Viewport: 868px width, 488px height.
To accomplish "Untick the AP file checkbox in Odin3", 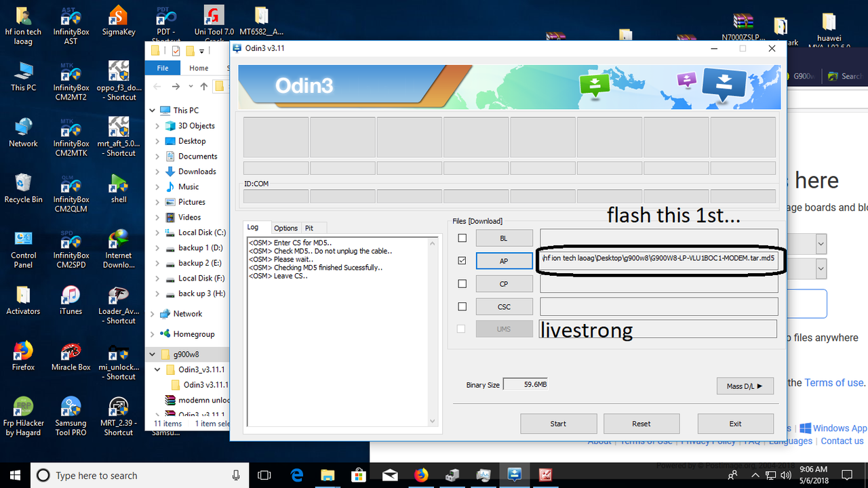I will pyautogui.click(x=462, y=260).
